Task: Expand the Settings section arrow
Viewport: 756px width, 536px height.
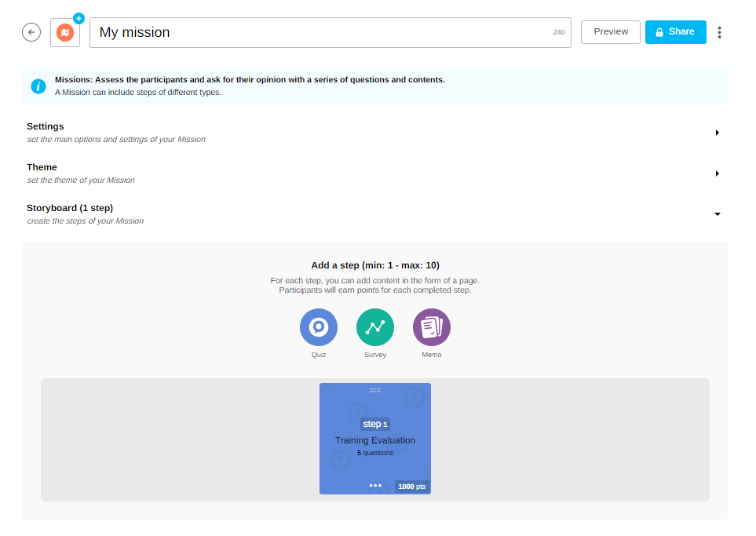Action: click(717, 133)
